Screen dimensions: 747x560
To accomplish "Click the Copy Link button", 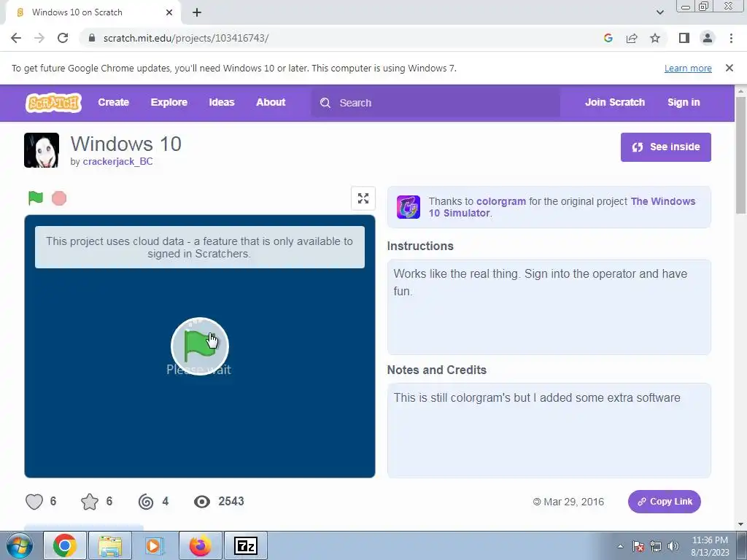I will [665, 502].
